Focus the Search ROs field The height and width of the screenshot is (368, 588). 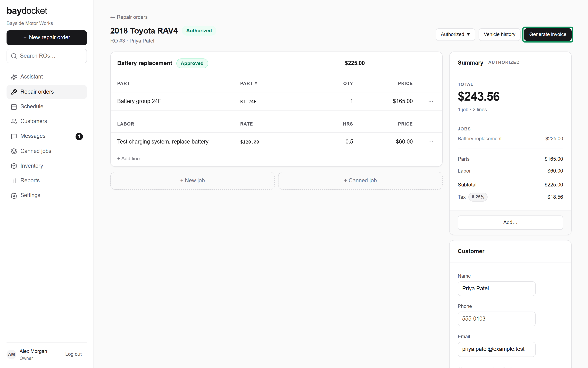click(47, 56)
